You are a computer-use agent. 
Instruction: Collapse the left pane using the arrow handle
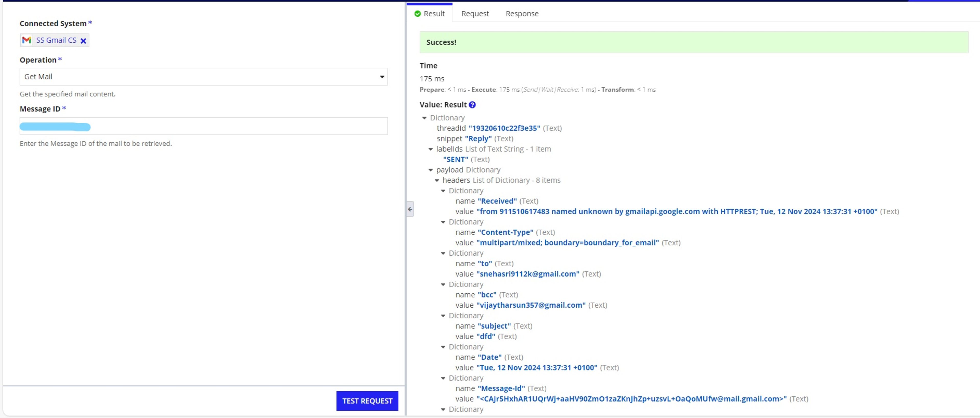click(x=410, y=209)
